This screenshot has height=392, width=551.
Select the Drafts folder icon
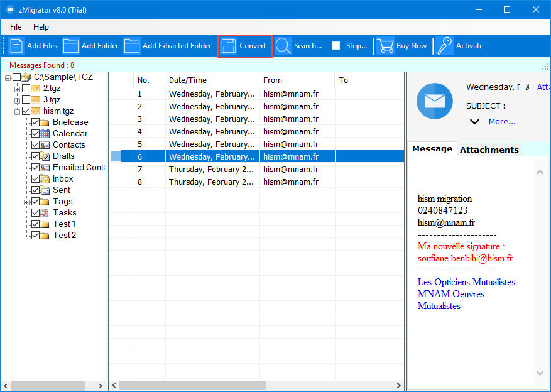tap(44, 156)
